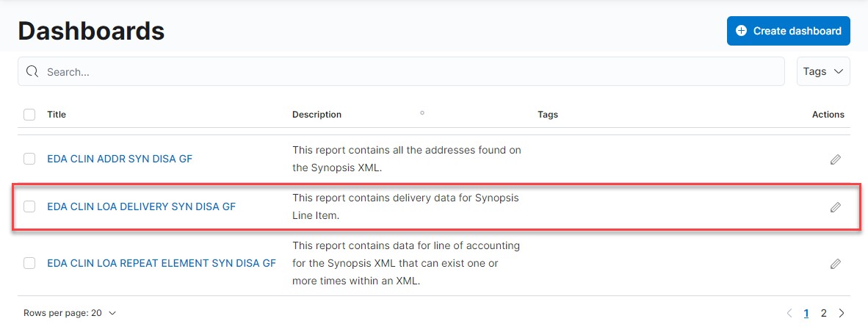Screen dimensions: 868x327
Task: Check the EDA CLIN ADDR SYN DISA GF row
Action: click(29, 159)
